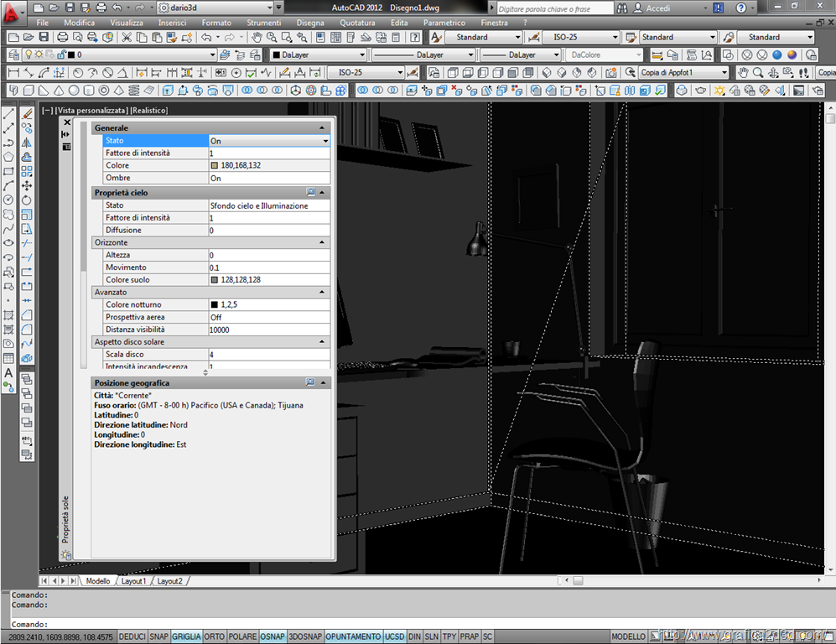836x644 pixels.
Task: Select the Pan hand tool
Action: (257, 38)
